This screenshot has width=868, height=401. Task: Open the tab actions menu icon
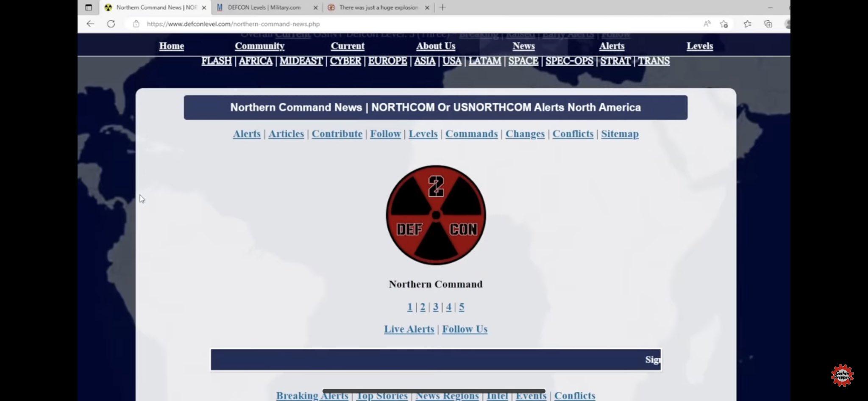tap(88, 7)
